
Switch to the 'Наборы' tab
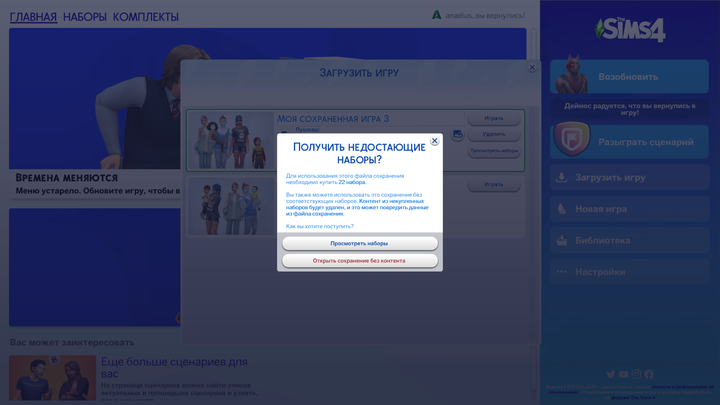tap(84, 17)
